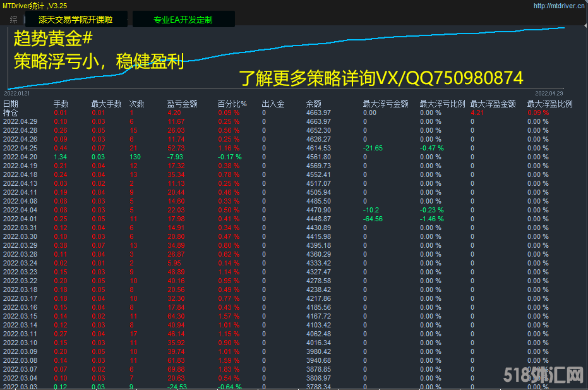The height and width of the screenshot is (390, 588).
Task: Click the 最大浮亏金额 column header
Action: pos(385,104)
